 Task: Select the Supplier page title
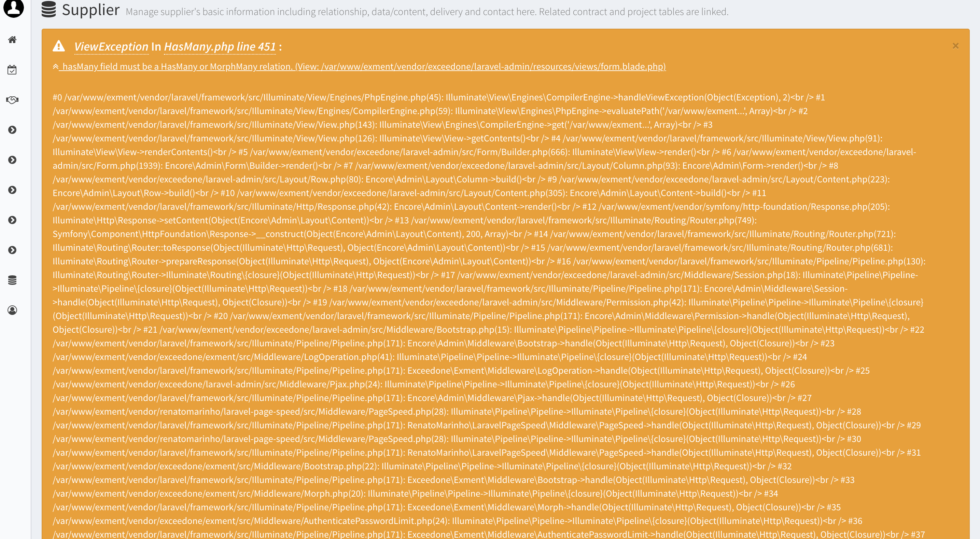(x=90, y=10)
